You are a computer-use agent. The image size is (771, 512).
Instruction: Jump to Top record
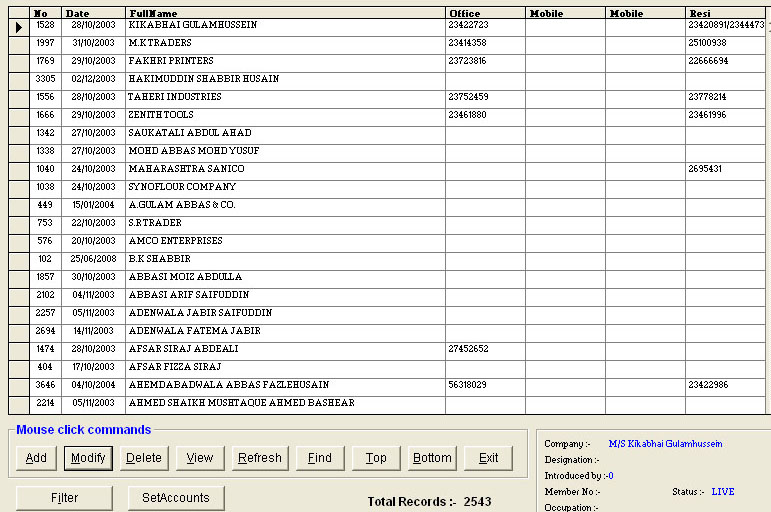[376, 458]
